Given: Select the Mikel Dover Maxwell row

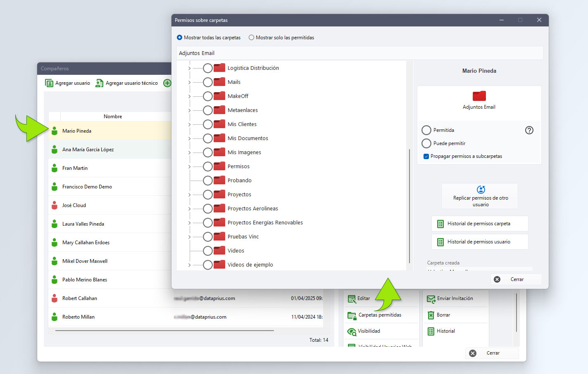Looking at the screenshot, I should coord(110,261).
